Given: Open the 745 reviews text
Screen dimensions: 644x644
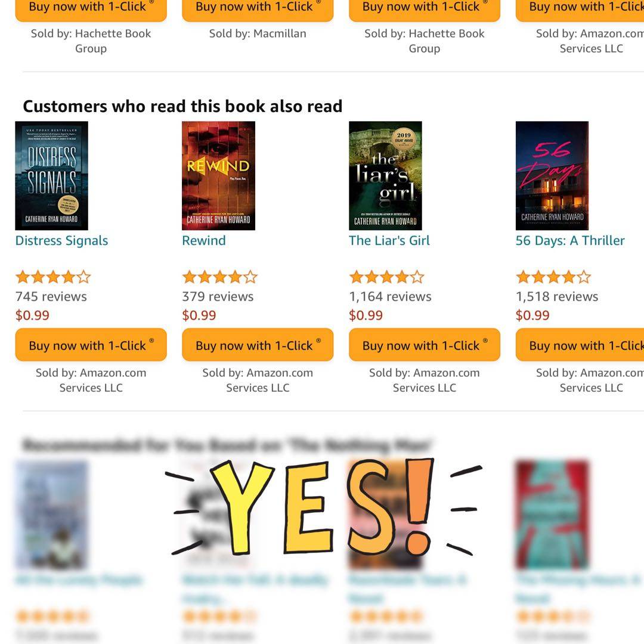Looking at the screenshot, I should (x=51, y=296).
